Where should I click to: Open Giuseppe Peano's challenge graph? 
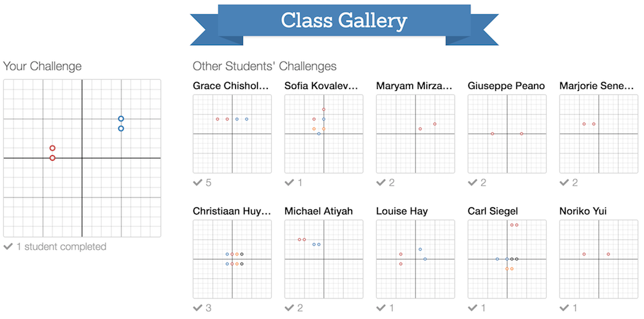pos(507,134)
